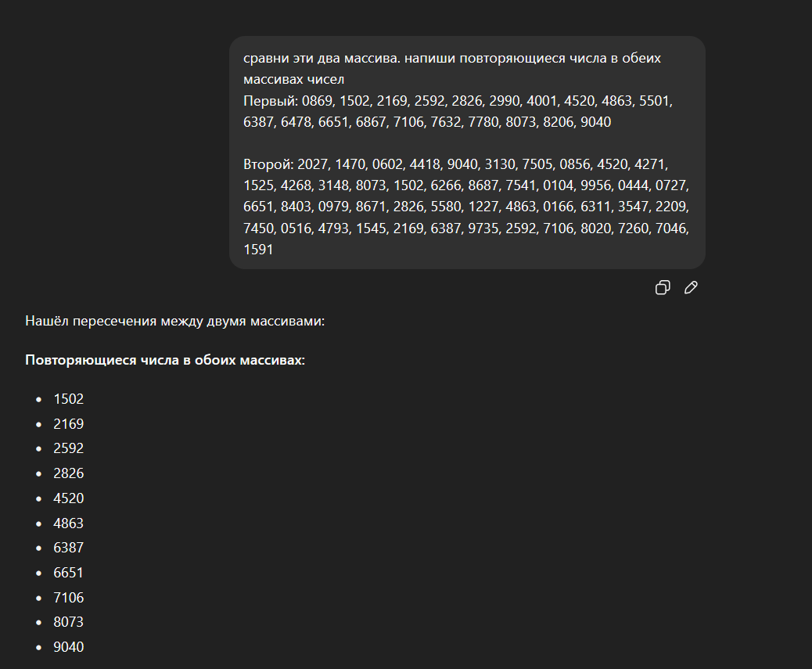This screenshot has width=812, height=669.
Task: Click list item 4520 in the reply
Action: 69,498
